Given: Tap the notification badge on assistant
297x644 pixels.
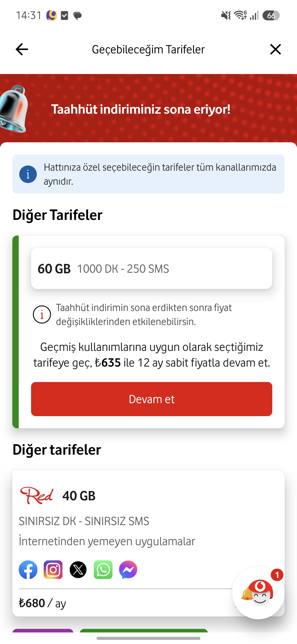Looking at the screenshot, I should [277, 575].
